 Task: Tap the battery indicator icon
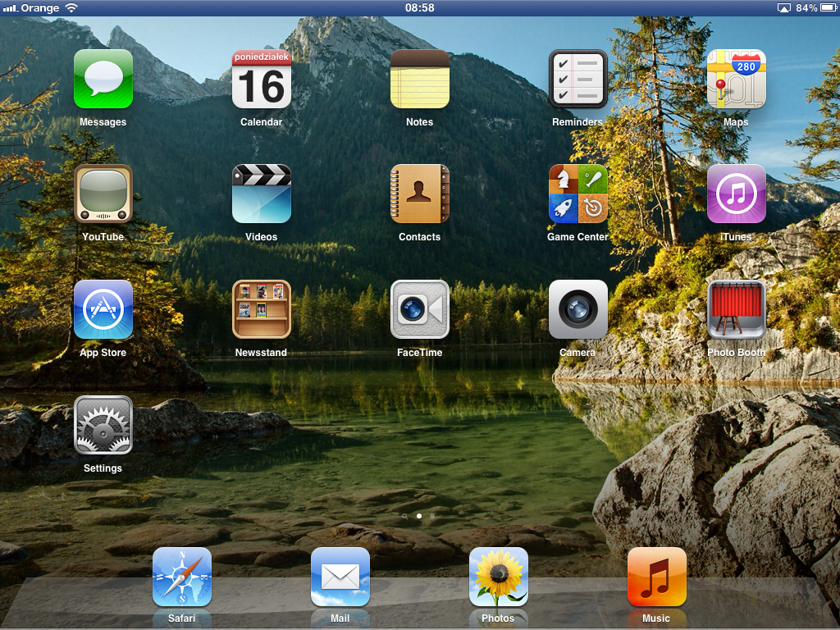[x=829, y=7]
